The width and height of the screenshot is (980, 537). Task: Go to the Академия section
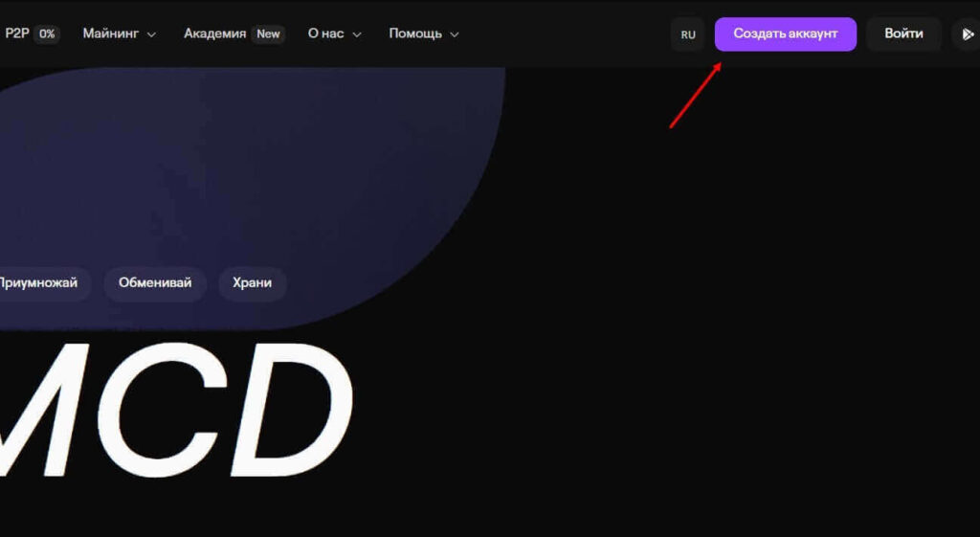coord(214,34)
